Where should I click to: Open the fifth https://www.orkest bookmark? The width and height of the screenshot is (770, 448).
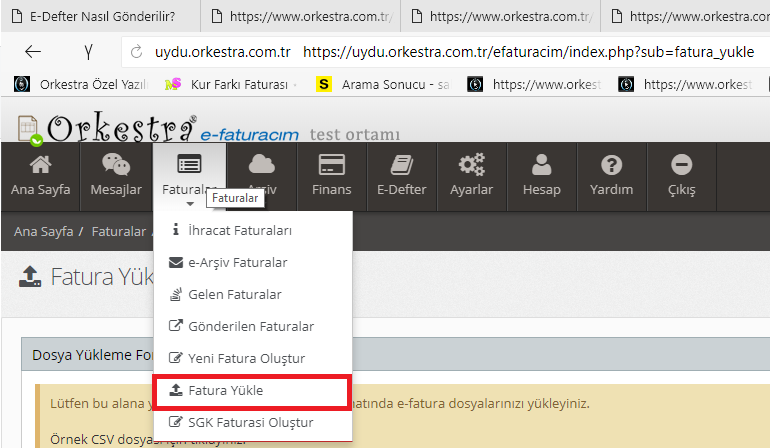coord(686,84)
